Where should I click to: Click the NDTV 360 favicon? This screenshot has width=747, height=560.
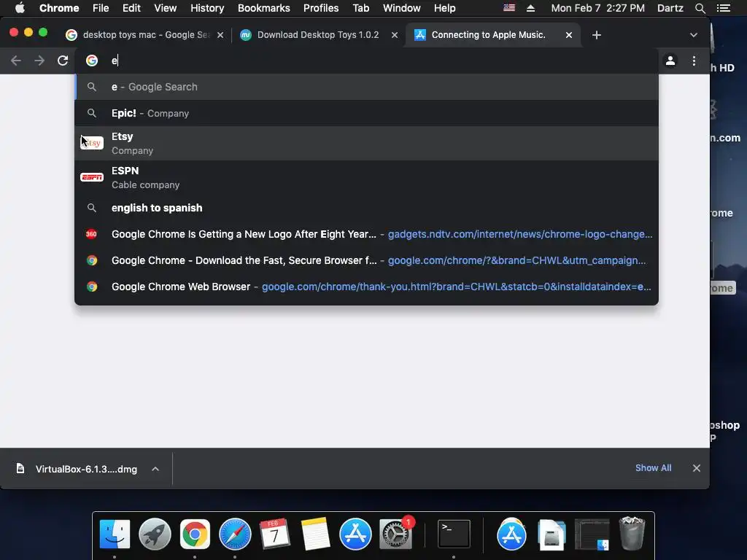pos(91,234)
